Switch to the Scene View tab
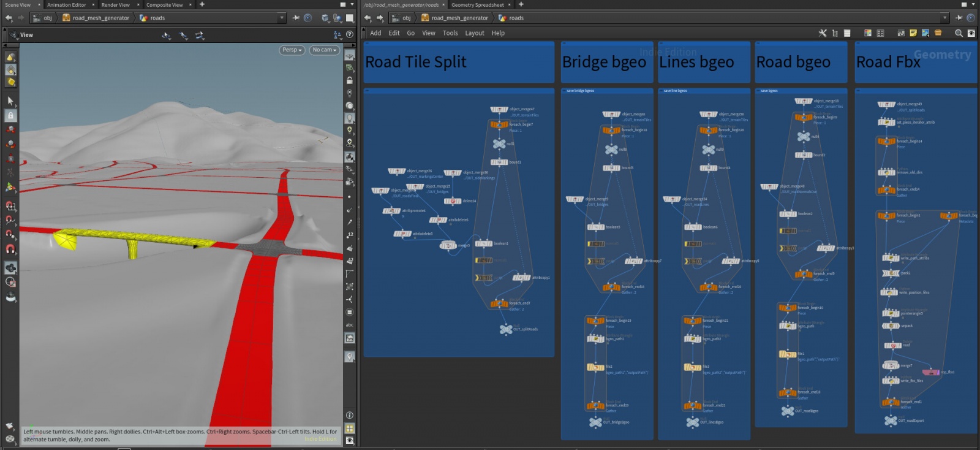Screen dimensions: 980x450 coord(18,4)
